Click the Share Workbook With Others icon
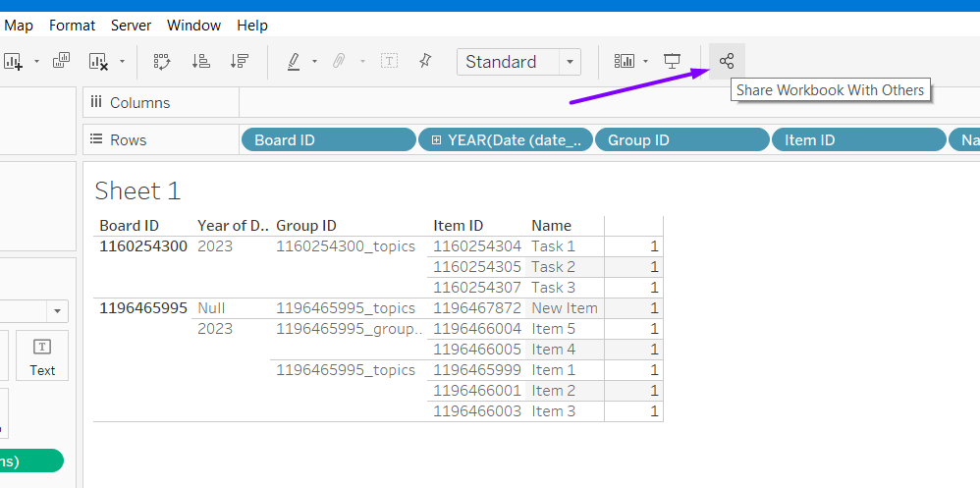980x488 pixels. 727,61
